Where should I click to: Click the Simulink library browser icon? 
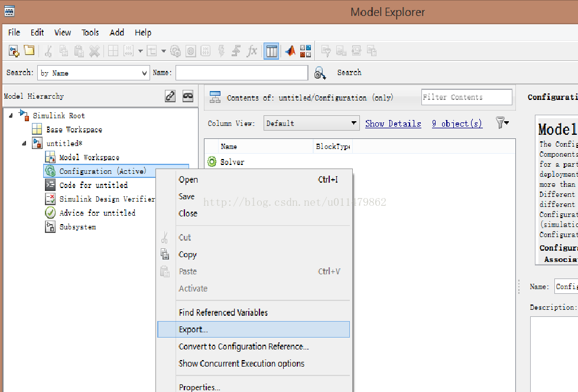[x=306, y=51]
